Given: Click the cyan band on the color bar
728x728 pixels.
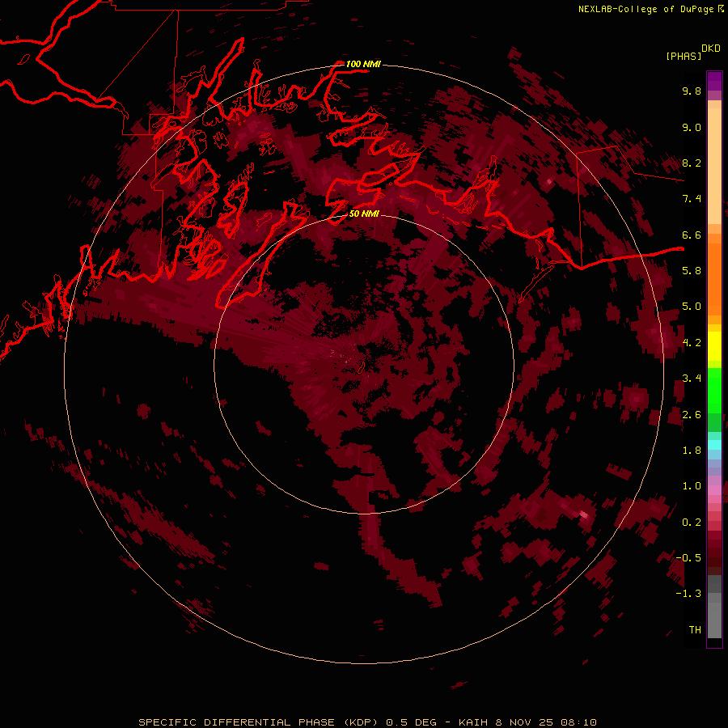Looking at the screenshot, I should (714, 445).
